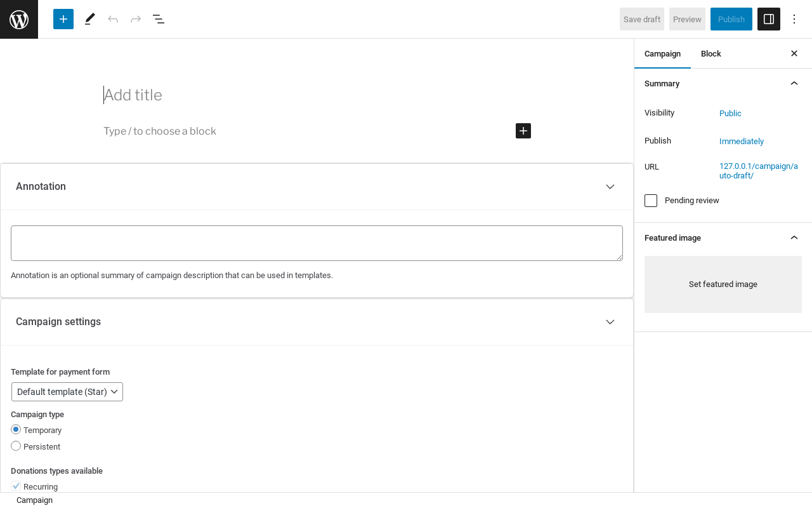Screen dimensions: 812x508
Task: Open the payment form template dropdown
Action: (x=67, y=392)
